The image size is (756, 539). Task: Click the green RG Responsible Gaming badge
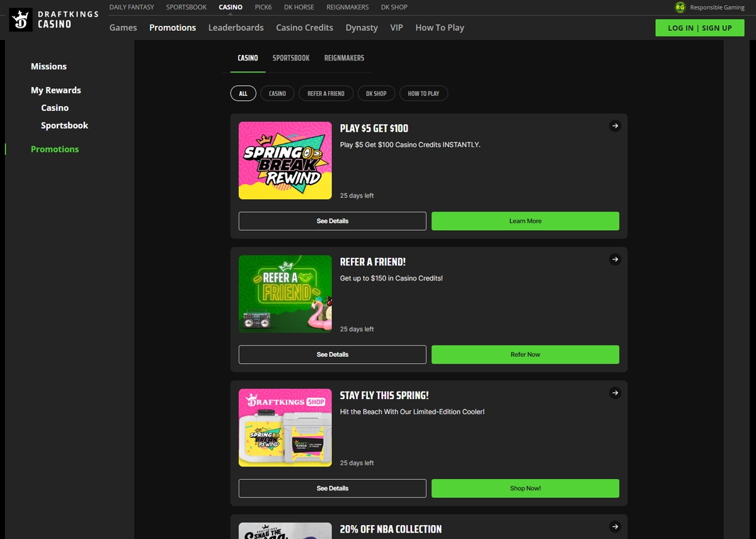[x=680, y=8]
